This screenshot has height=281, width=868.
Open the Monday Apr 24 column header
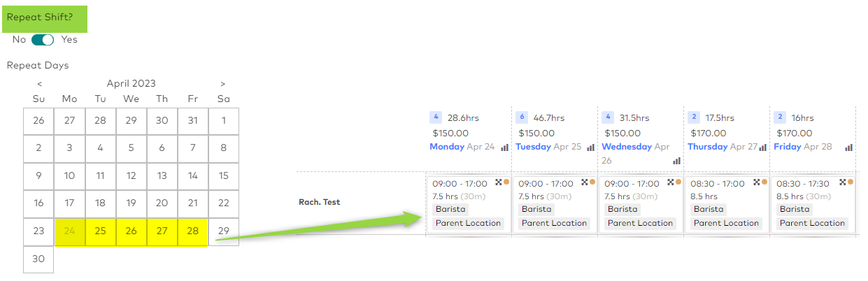point(462,147)
